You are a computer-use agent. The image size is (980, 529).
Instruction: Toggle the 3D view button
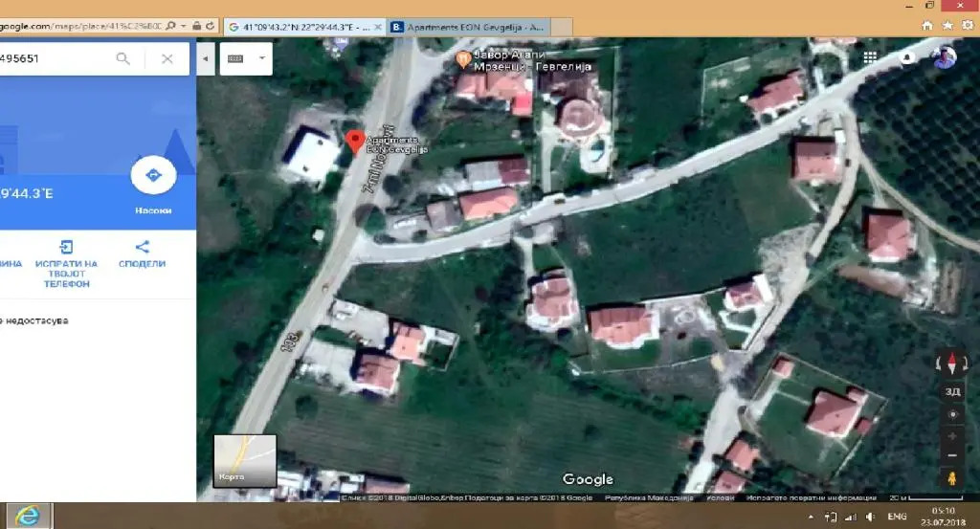pyautogui.click(x=951, y=390)
